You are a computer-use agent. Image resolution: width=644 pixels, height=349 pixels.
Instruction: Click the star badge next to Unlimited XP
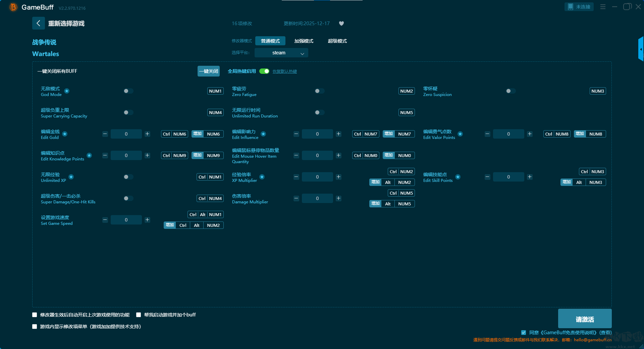(x=71, y=177)
